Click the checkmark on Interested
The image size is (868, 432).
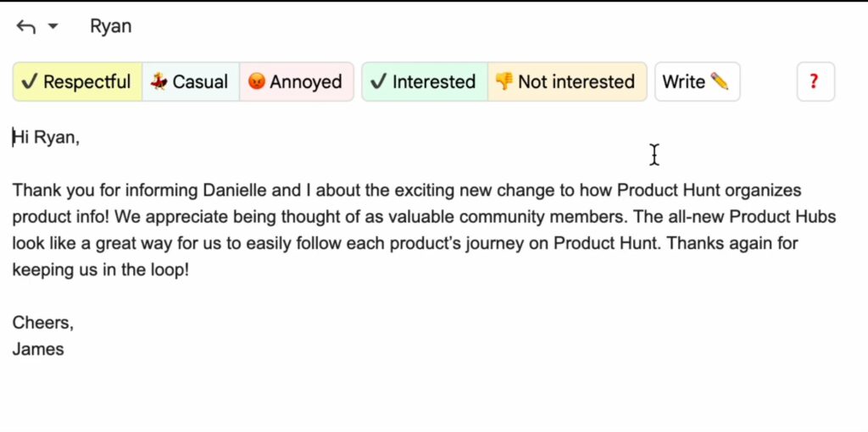378,82
